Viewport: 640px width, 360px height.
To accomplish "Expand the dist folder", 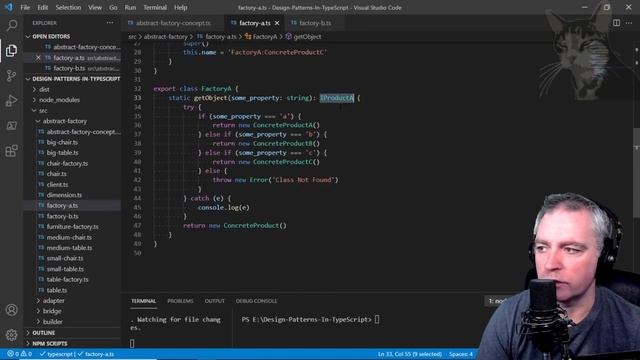I will pos(72,89).
